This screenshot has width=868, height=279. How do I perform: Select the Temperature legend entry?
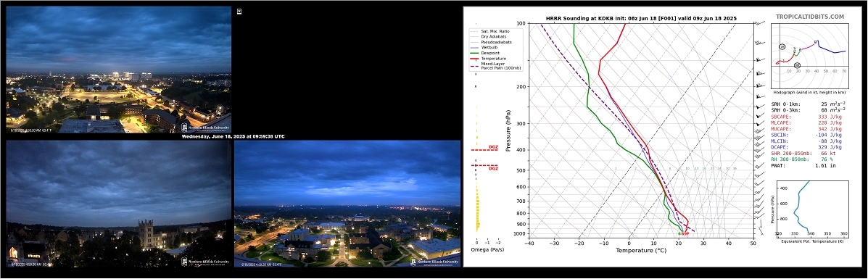tap(490, 58)
